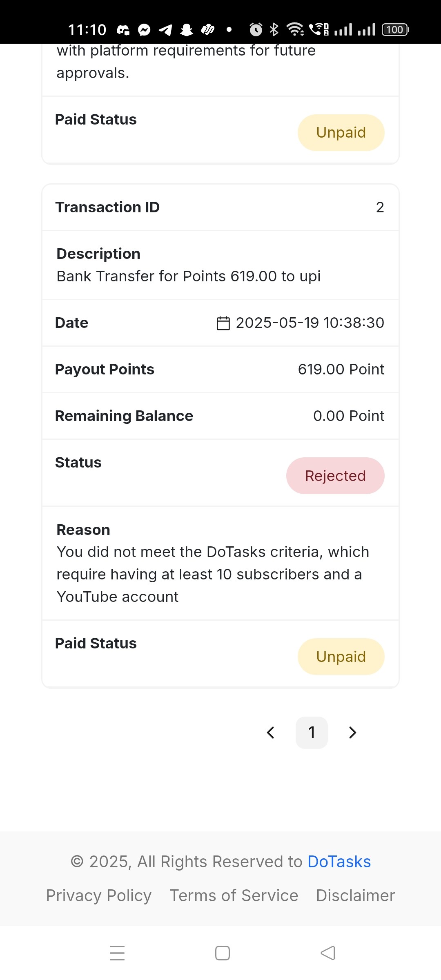
Task: Tap the Android home square icon
Action: pyautogui.click(x=223, y=953)
